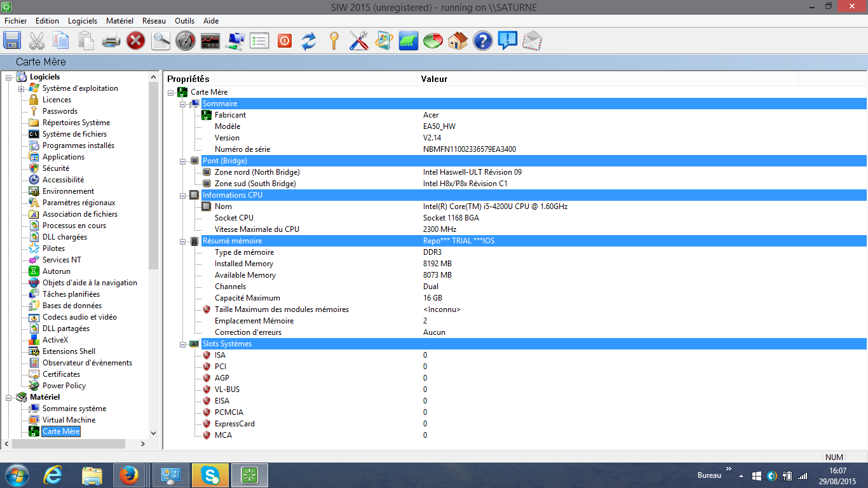Click the printer icon in toolbar
The height and width of the screenshot is (488, 868).
[111, 41]
